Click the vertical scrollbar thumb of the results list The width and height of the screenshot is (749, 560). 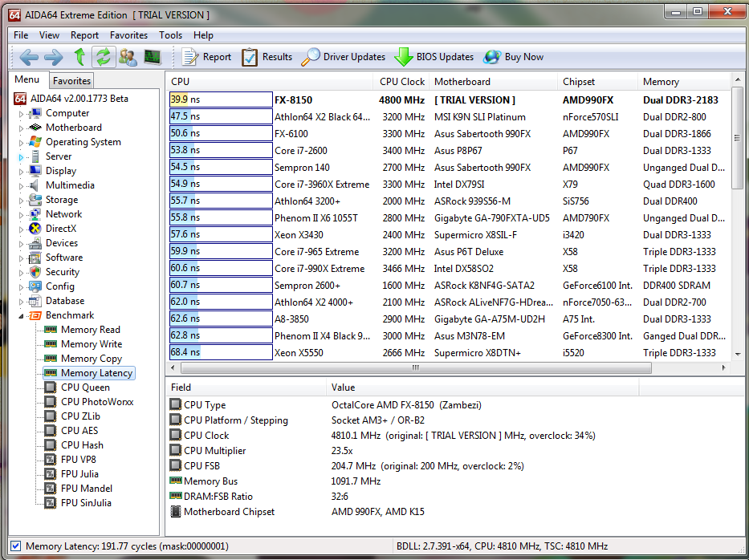[x=738, y=137]
